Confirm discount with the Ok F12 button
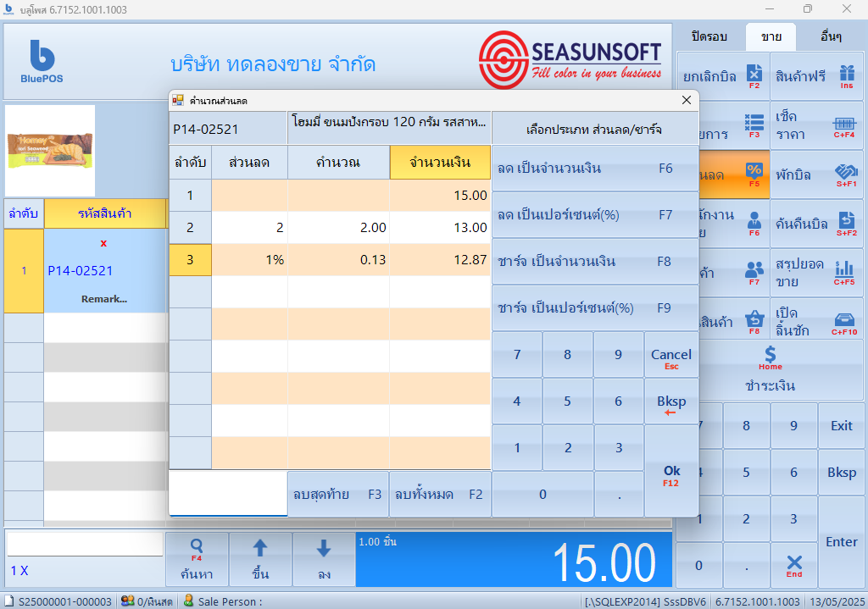This screenshot has height=609, width=868. tap(672, 477)
